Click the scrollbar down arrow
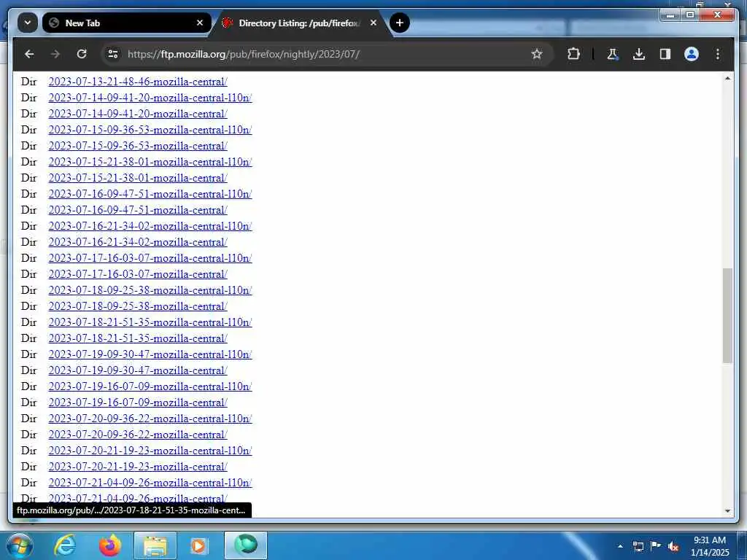Screen dimensions: 747x560 point(727,511)
